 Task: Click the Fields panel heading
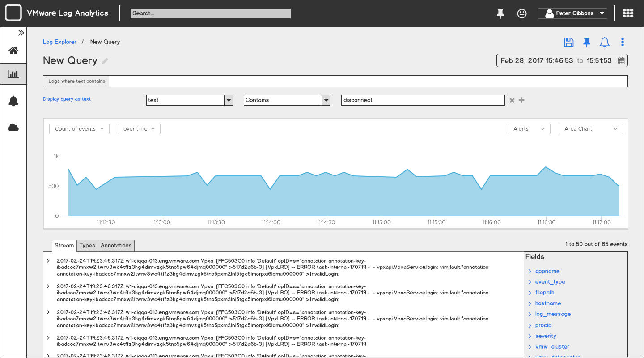(535, 257)
